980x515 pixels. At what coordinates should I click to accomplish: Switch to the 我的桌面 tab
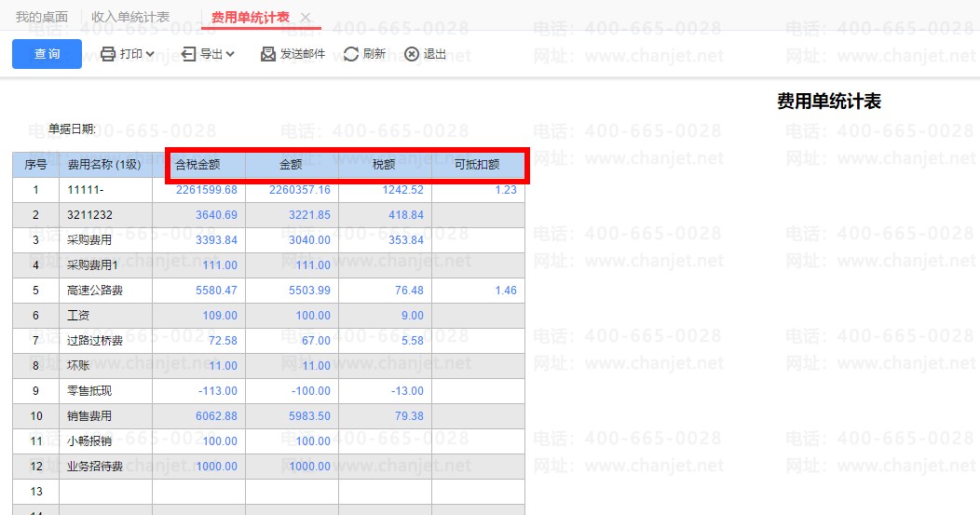[x=41, y=17]
